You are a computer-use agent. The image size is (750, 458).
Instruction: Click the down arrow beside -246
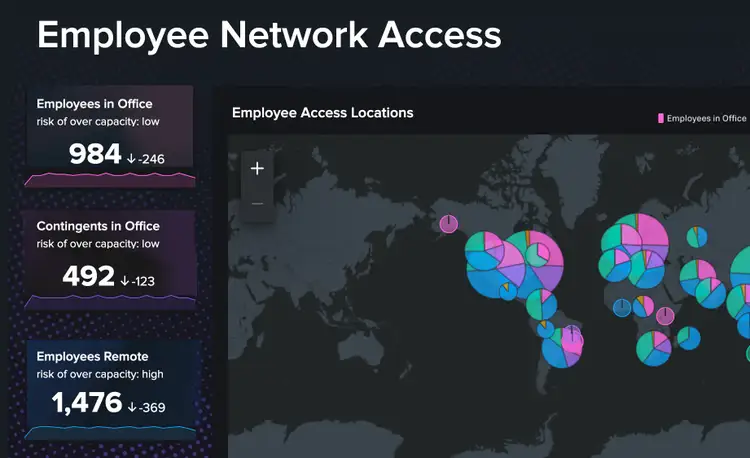131,157
